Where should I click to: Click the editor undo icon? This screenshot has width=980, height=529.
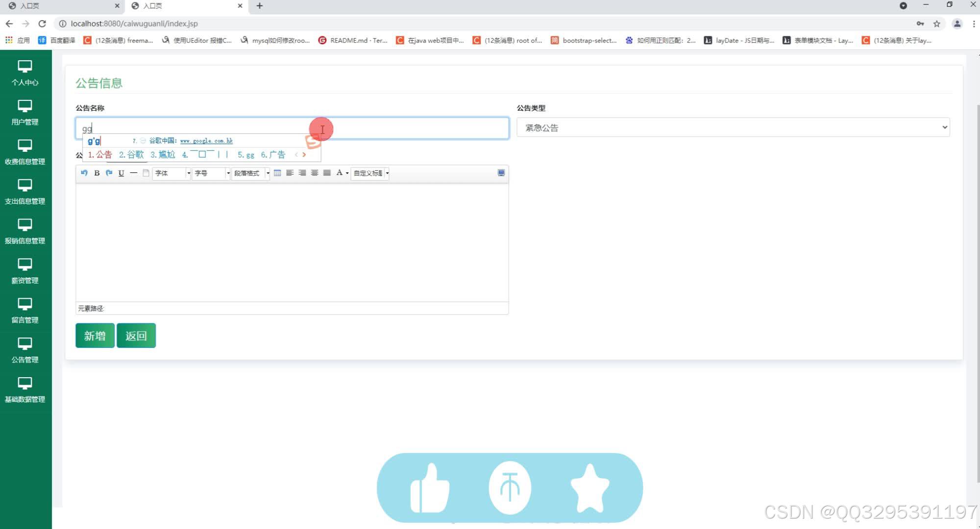[x=84, y=173]
